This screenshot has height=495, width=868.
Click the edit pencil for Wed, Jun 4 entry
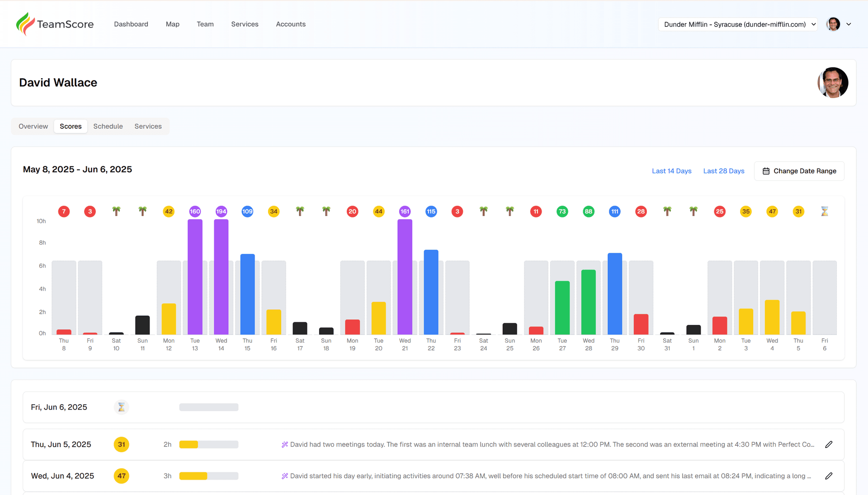pos(829,476)
